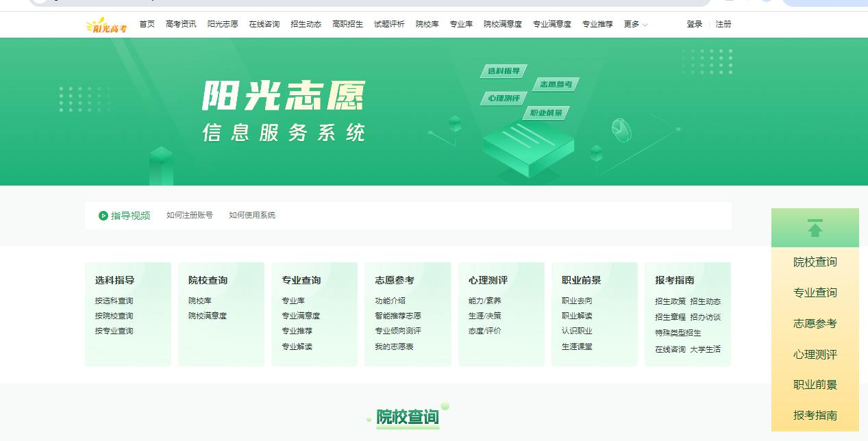Screen dimensions: 868x441
Task: Open 试题评析 nav item
Action: [x=389, y=24]
